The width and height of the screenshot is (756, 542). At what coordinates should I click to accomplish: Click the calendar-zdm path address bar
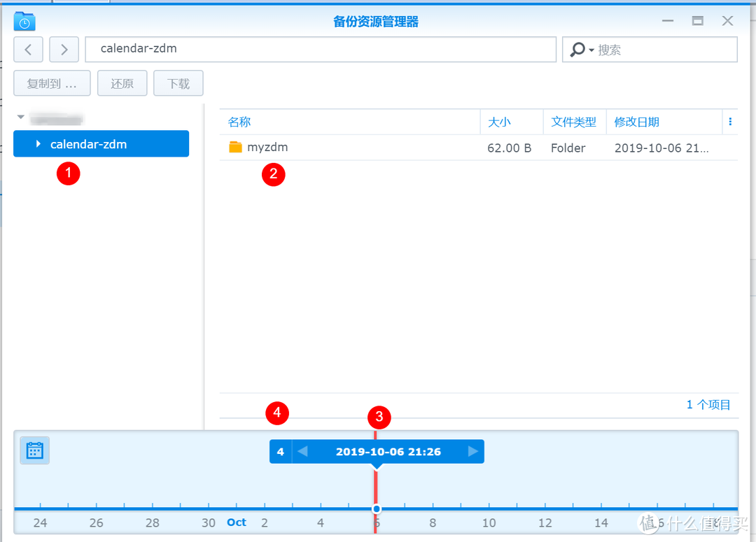[x=321, y=50]
